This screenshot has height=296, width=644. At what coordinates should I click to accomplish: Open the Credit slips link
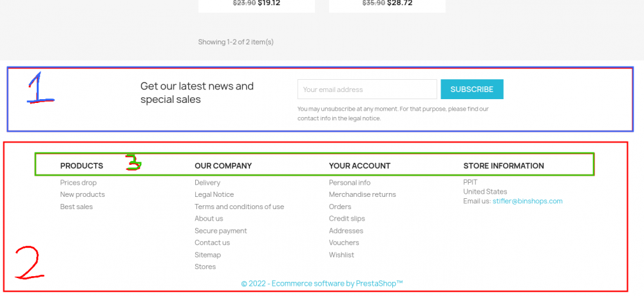point(347,219)
